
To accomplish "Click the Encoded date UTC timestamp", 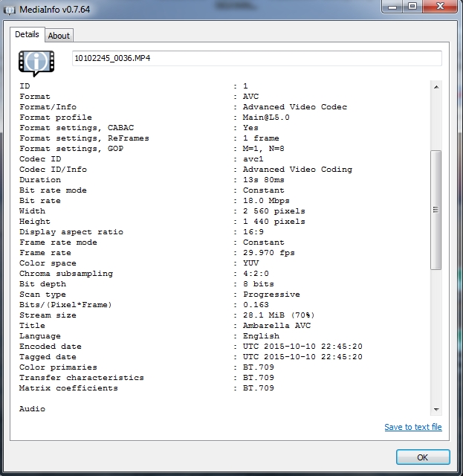I will [302, 347].
